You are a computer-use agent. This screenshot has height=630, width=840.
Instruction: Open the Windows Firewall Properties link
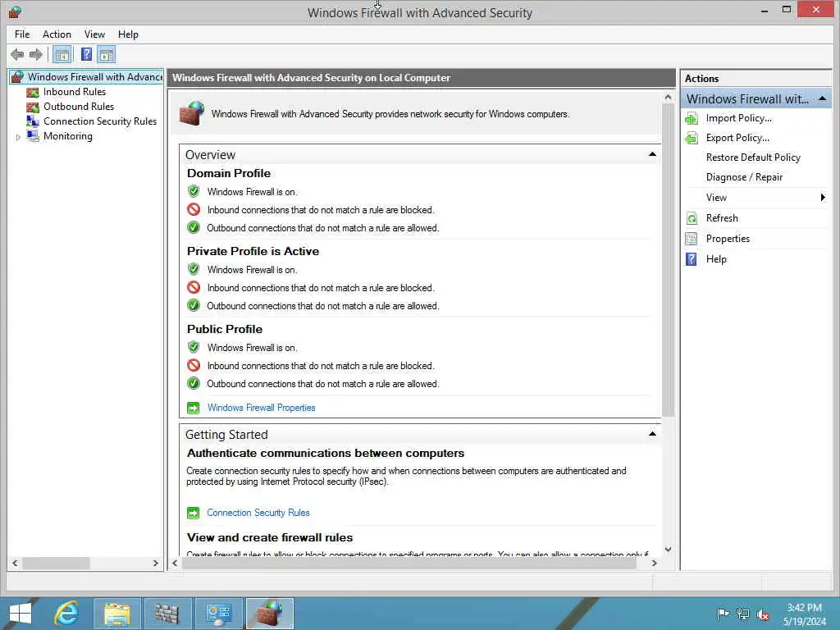click(262, 408)
